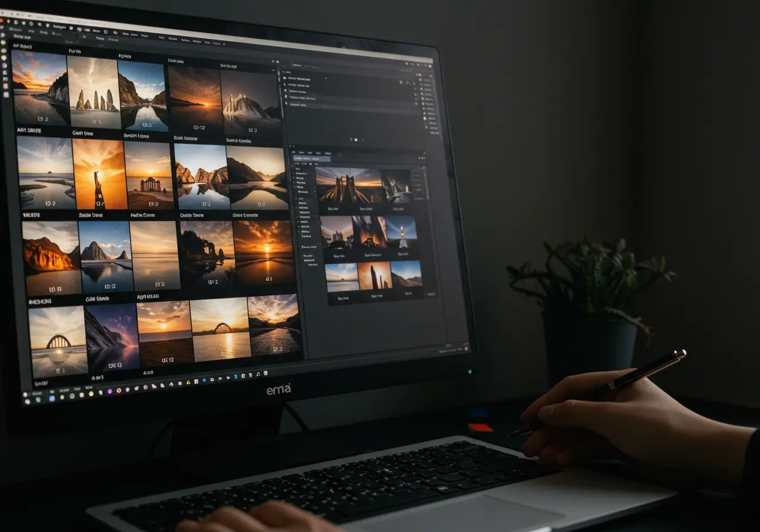Screen dimensions: 760x532
Task: Open the dramatic orange sun over sea photo
Action: click(x=264, y=252)
